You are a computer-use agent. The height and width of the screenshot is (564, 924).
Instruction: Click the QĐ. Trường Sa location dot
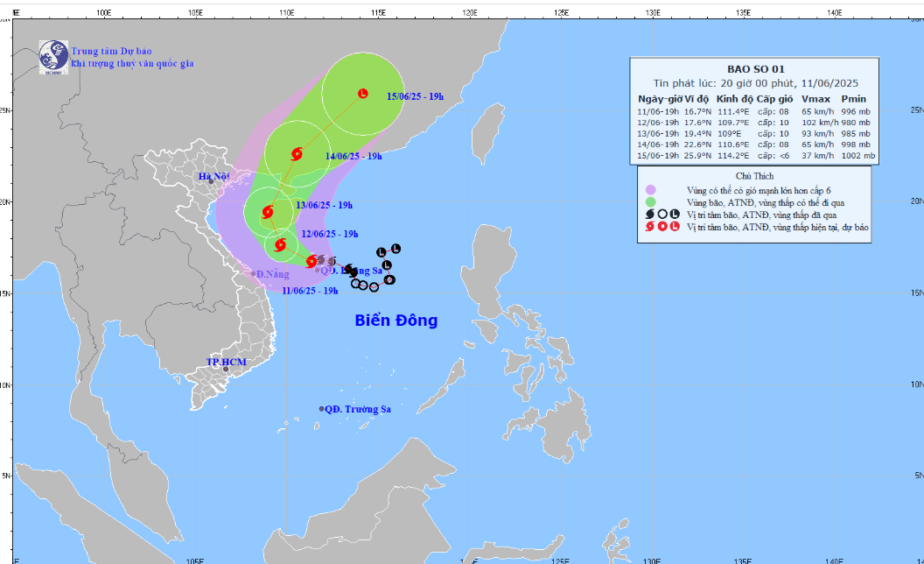click(x=322, y=409)
